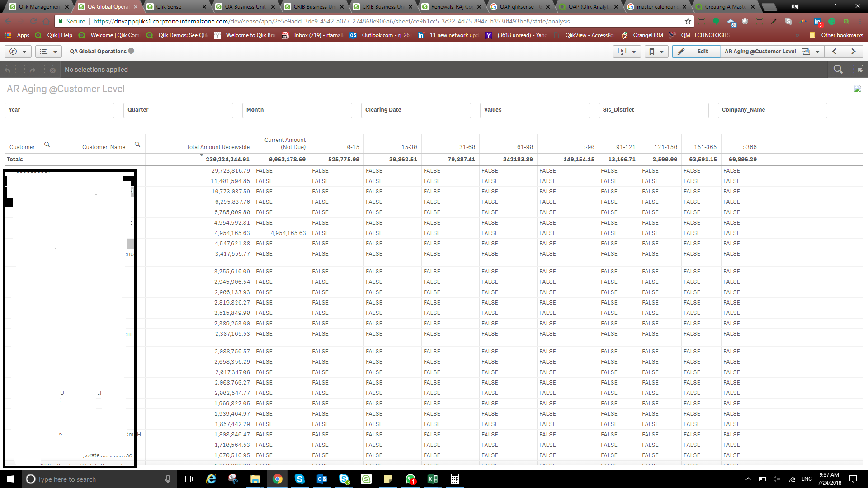The image size is (868, 488).
Task: Switch to the Qlik Management browser tab
Action: coord(38,7)
